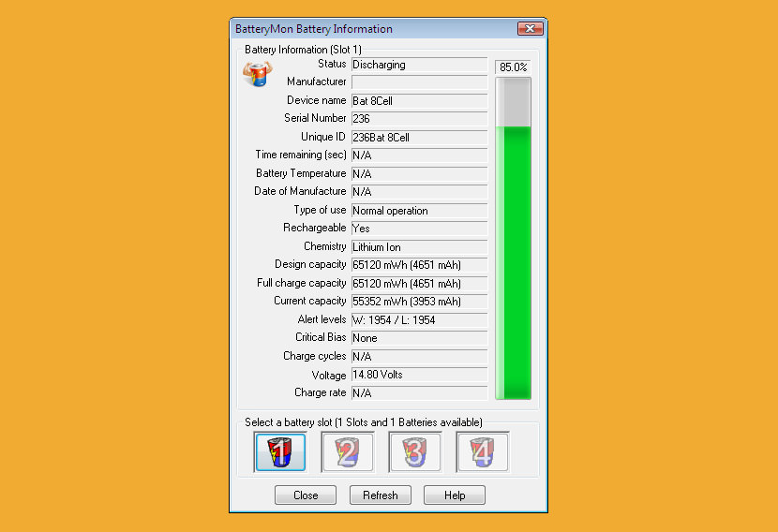Click the Current capacity label
The width and height of the screenshot is (778, 532).
(x=309, y=301)
